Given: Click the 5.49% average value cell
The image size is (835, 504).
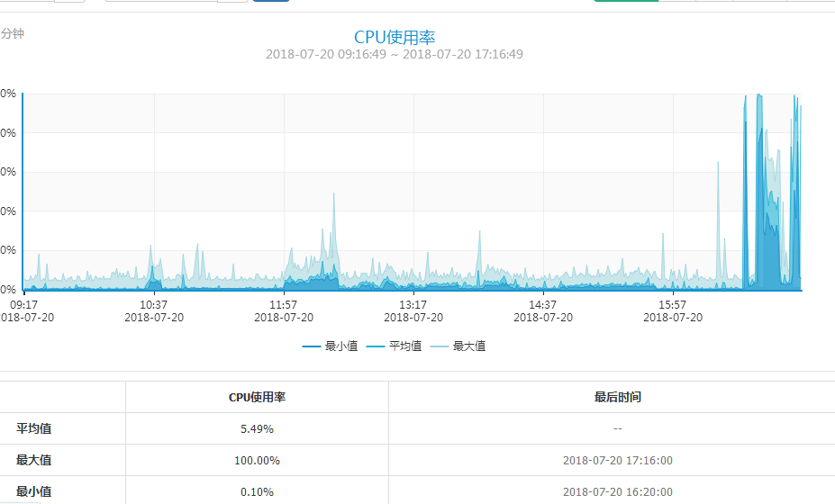Looking at the screenshot, I should (x=257, y=428).
